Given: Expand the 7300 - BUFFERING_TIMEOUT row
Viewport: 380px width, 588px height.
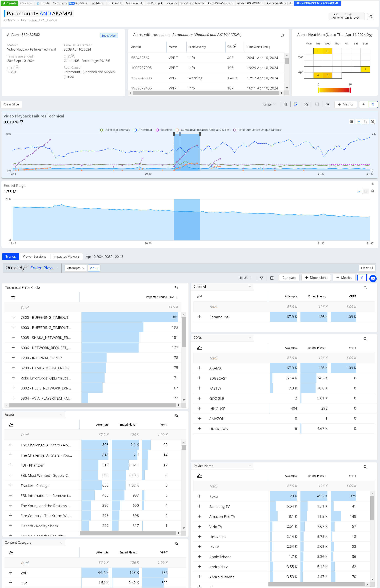Looking at the screenshot, I should [x=13, y=317].
